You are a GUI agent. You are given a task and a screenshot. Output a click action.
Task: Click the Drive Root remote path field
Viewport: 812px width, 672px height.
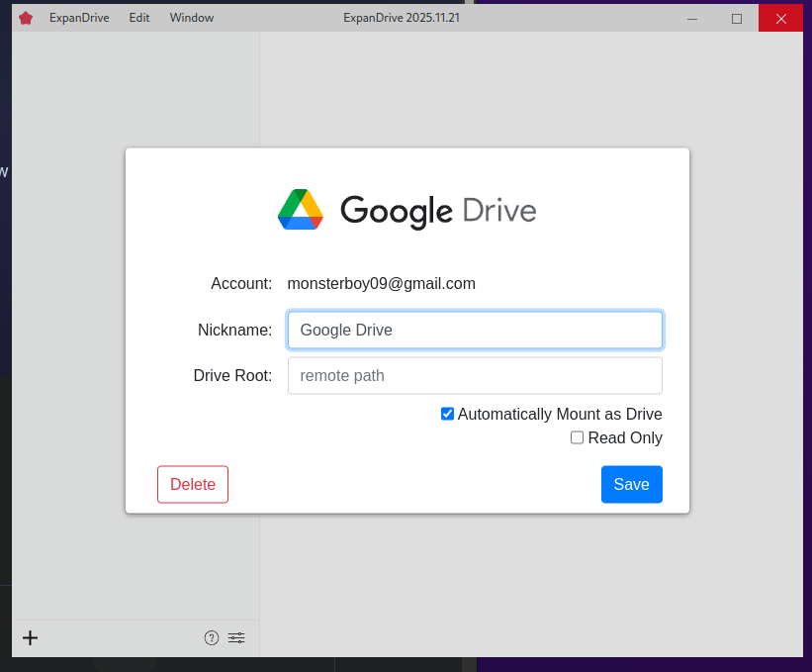tap(475, 376)
